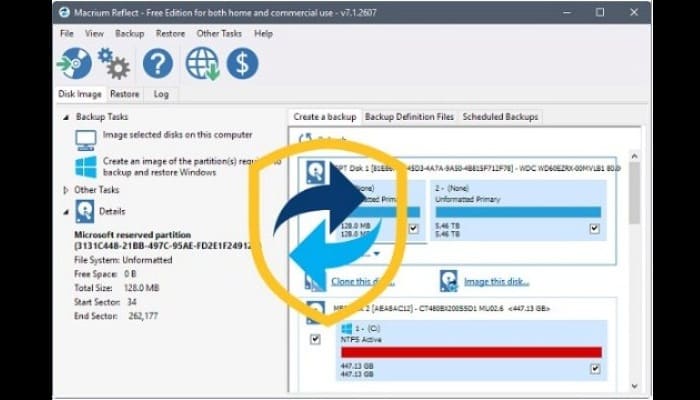700x400 pixels.
Task: Toggle the MBR Disk 2 disk checkbox
Action: pos(315,340)
